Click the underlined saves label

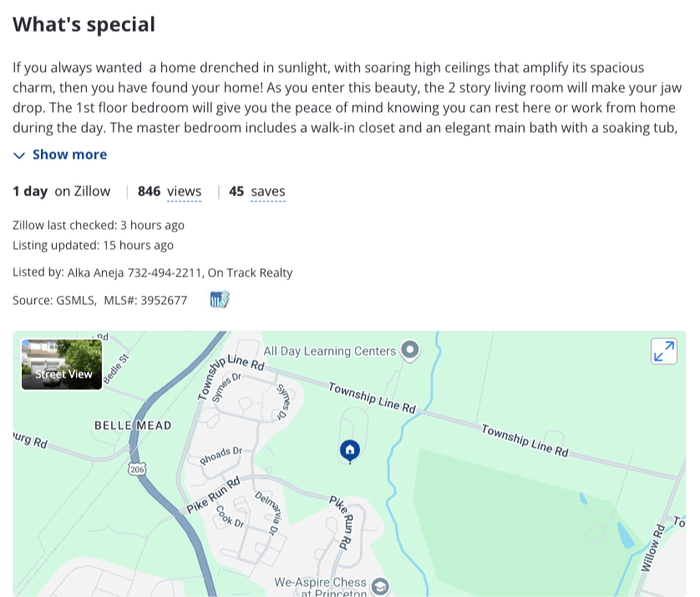coord(268,191)
